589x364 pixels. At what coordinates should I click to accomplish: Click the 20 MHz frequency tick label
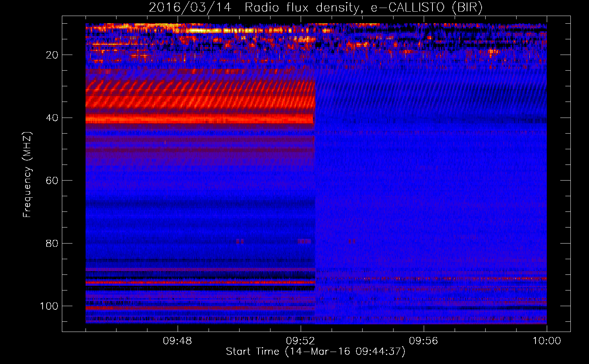[52, 55]
